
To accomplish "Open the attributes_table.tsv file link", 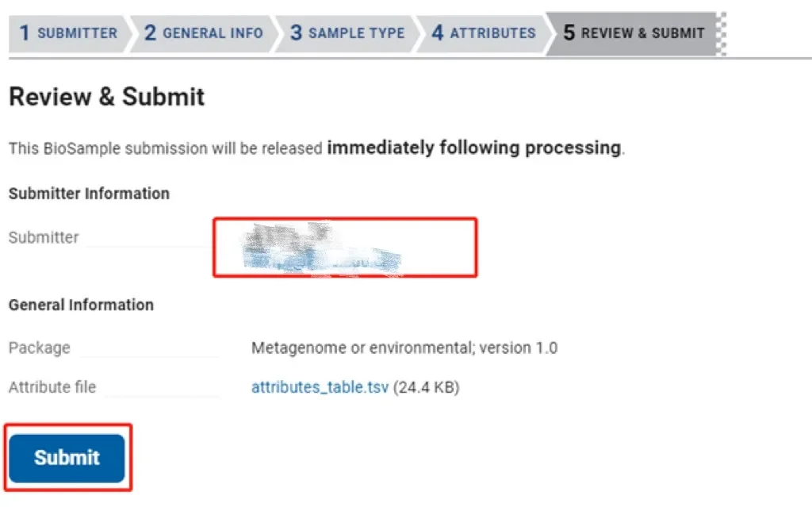I will [x=320, y=388].
